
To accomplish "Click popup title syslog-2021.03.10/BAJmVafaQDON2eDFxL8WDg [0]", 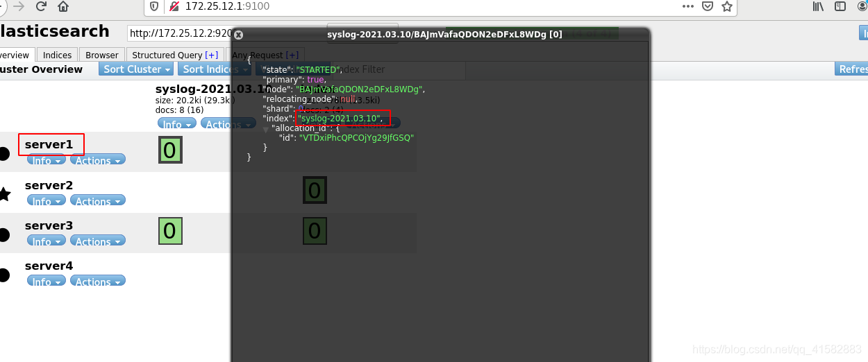I will pos(444,35).
